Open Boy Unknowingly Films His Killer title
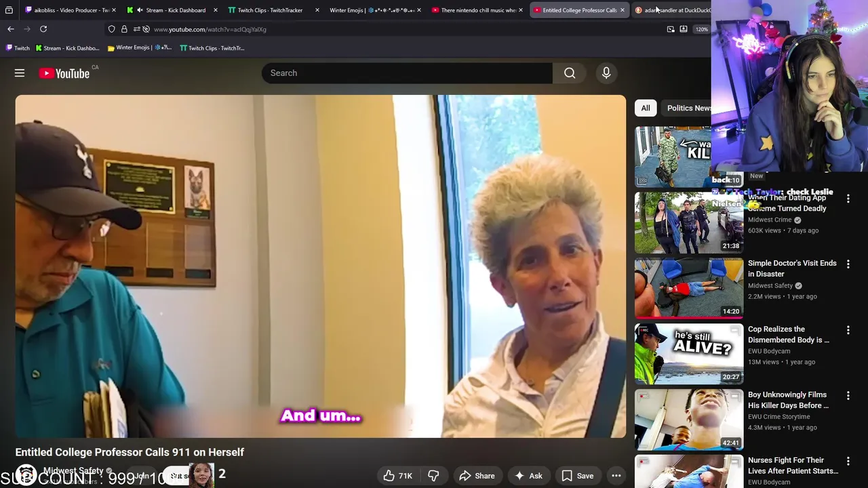This screenshot has width=868, height=488. (788, 400)
